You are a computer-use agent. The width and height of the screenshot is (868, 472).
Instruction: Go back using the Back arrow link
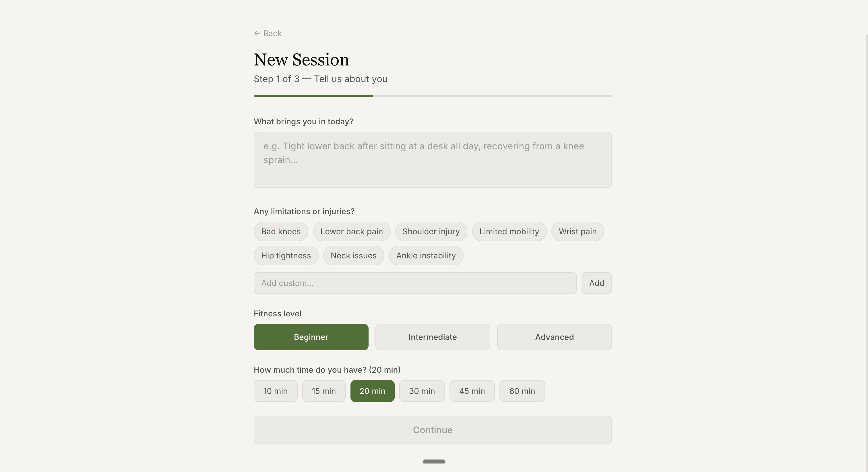coord(268,33)
